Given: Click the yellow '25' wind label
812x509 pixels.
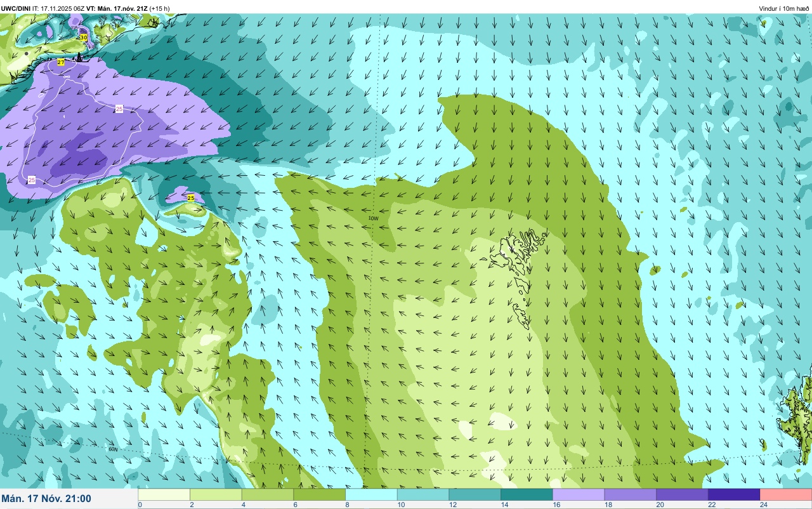Looking at the screenshot, I should pos(191,198).
